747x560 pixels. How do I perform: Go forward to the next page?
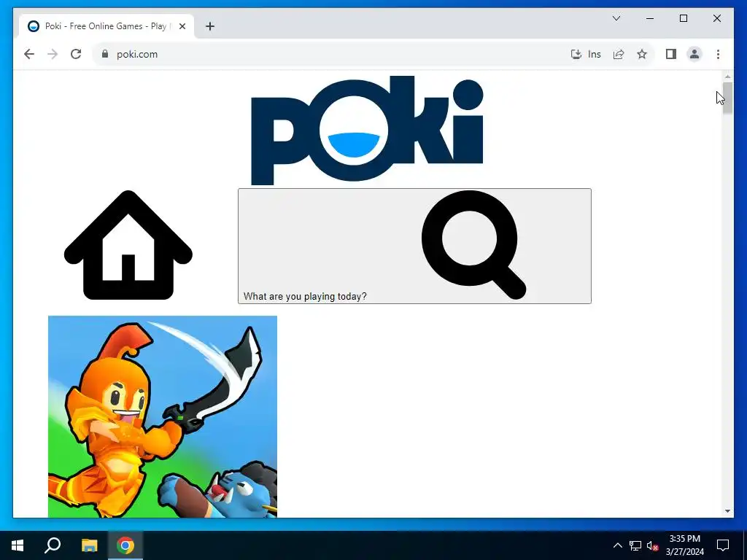point(53,54)
